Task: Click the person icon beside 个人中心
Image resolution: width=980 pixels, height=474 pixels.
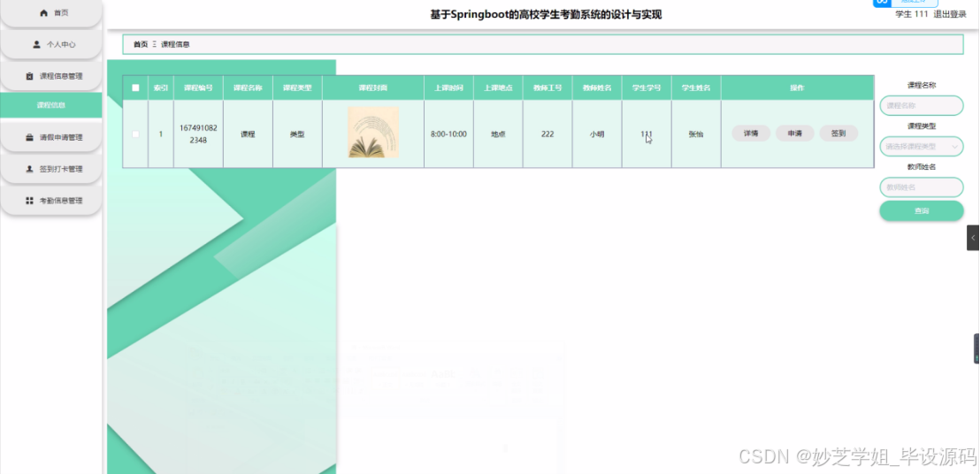Action: pos(36,44)
